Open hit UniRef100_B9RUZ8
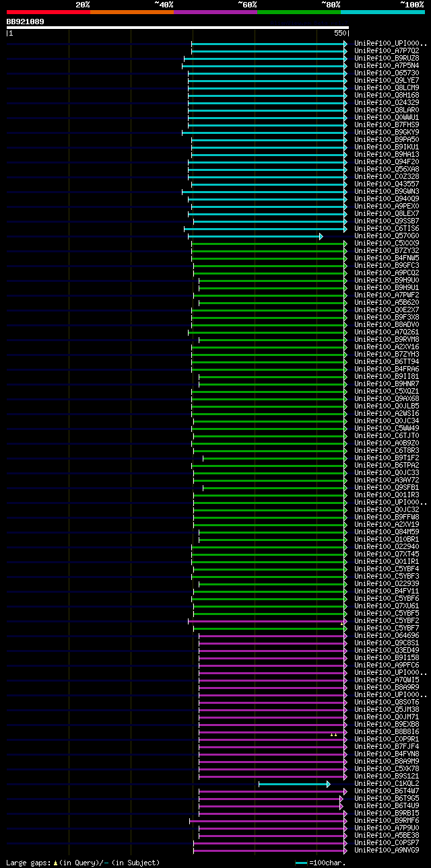This screenshot has width=431, height=868. 387,58
